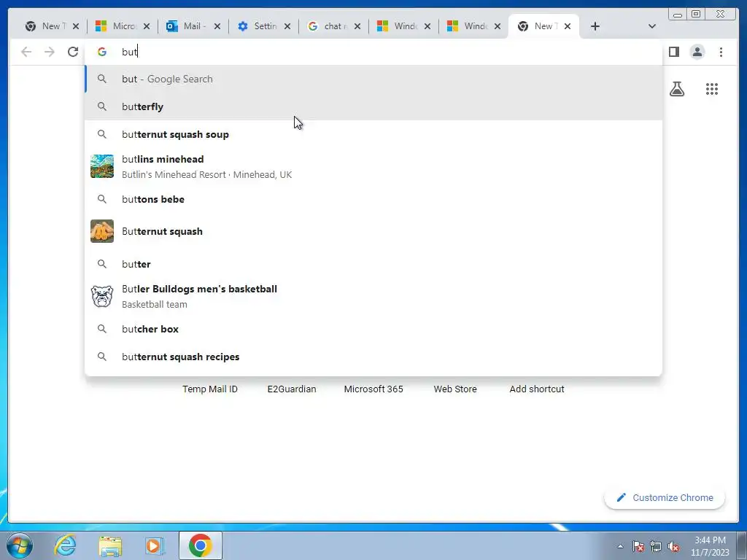Viewport: 747px width, 560px height.
Task: Click in the address bar with 'but'
Action: click(x=373, y=52)
